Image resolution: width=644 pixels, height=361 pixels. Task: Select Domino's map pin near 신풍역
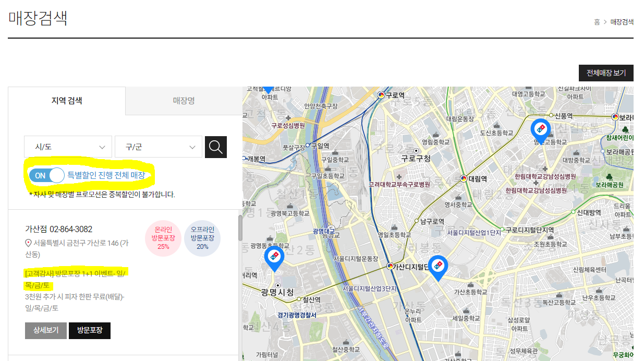click(x=540, y=131)
